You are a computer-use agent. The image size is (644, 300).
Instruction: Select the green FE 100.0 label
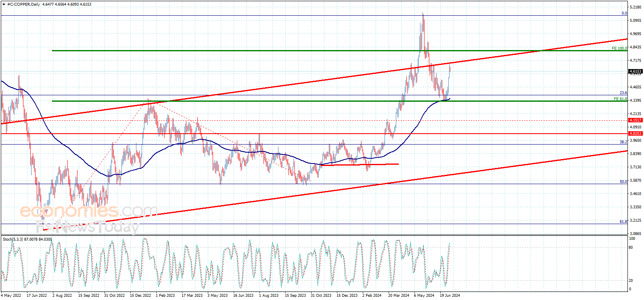coord(619,48)
